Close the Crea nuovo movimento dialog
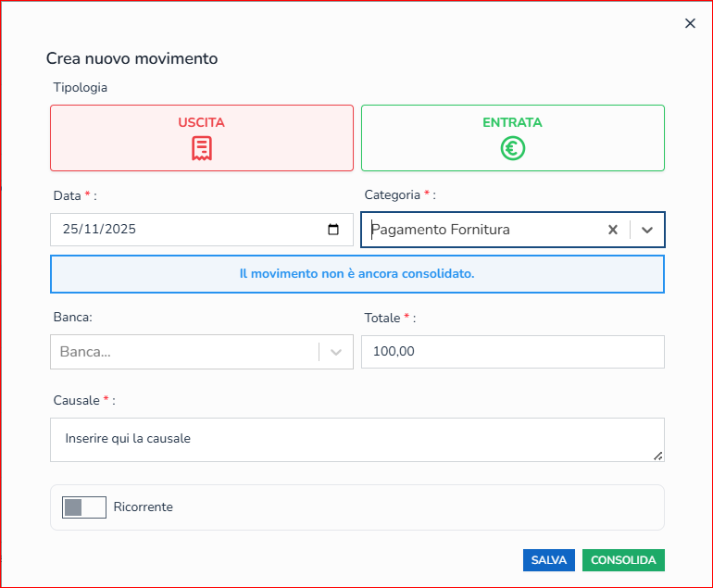This screenshot has width=713, height=588. (690, 24)
